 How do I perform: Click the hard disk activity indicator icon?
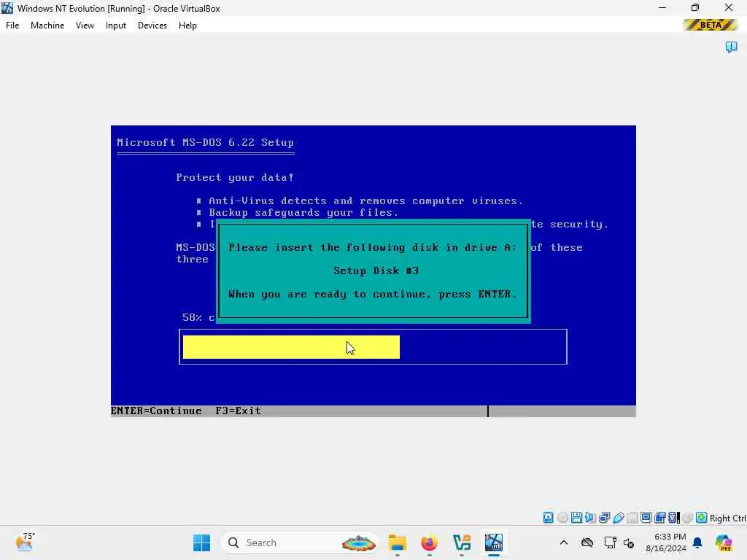pyautogui.click(x=549, y=518)
